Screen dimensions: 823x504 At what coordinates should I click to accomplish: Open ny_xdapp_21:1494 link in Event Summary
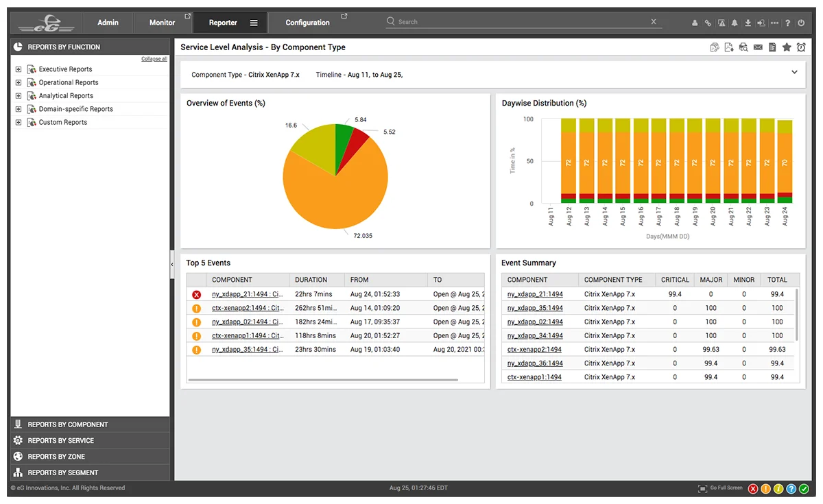click(x=535, y=294)
